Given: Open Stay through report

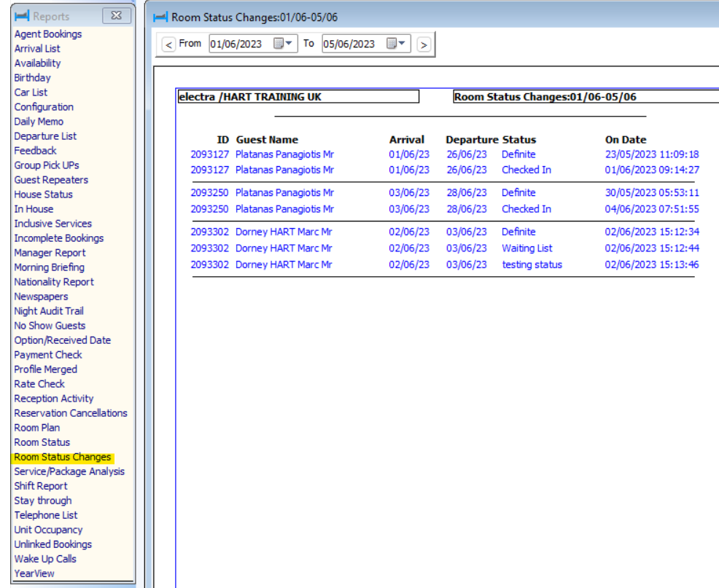Looking at the screenshot, I should (x=43, y=501).
